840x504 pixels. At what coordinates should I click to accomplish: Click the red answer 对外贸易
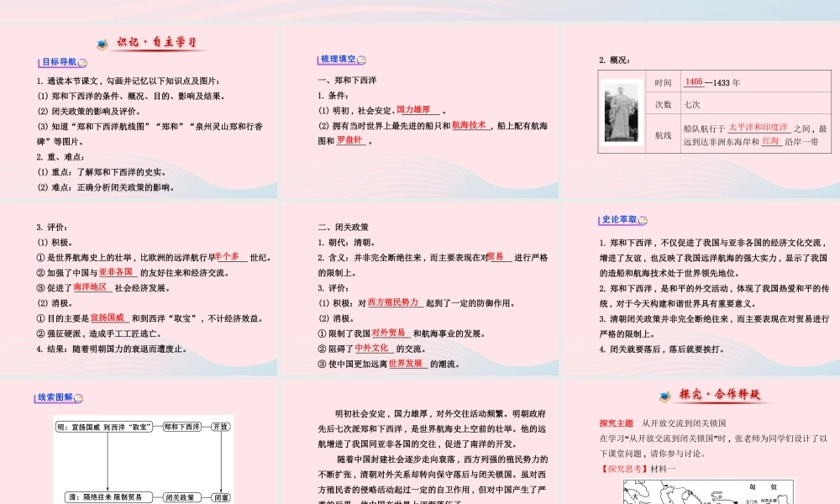(x=388, y=332)
